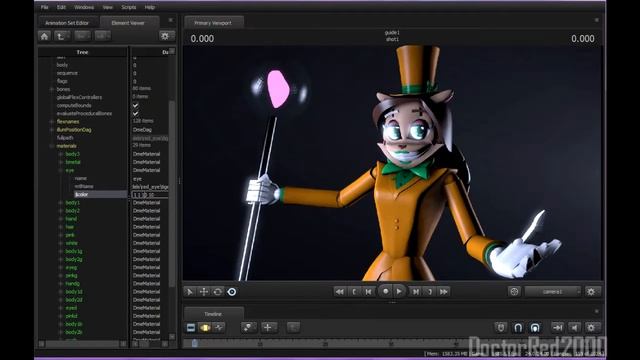Jump to the last frame
The height and width of the screenshot is (360, 640).
(444, 291)
